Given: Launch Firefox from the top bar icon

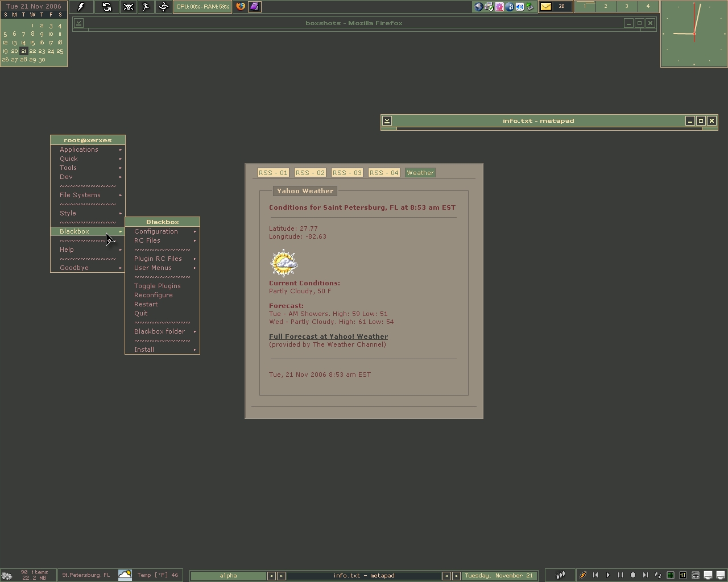Looking at the screenshot, I should [x=241, y=7].
